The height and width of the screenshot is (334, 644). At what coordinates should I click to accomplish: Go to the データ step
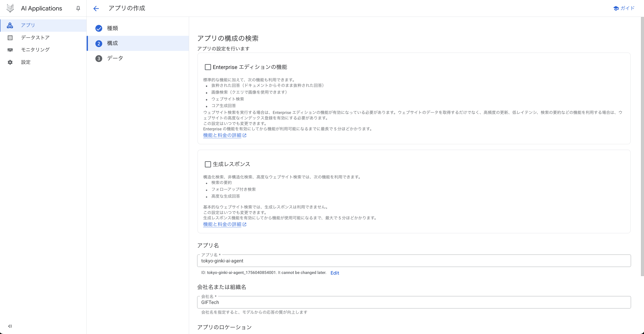(115, 58)
